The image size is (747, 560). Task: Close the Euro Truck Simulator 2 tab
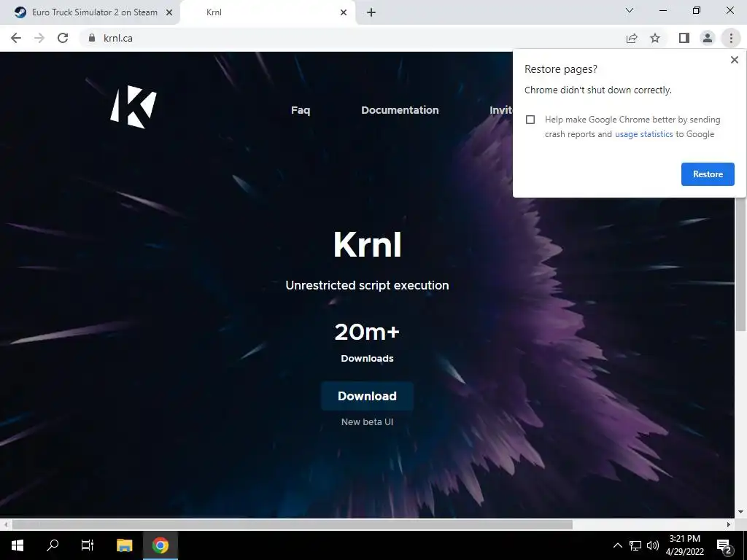[169, 12]
